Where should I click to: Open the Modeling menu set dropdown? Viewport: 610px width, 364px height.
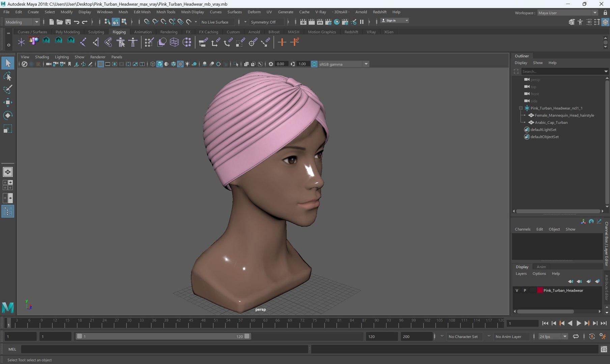[22, 22]
